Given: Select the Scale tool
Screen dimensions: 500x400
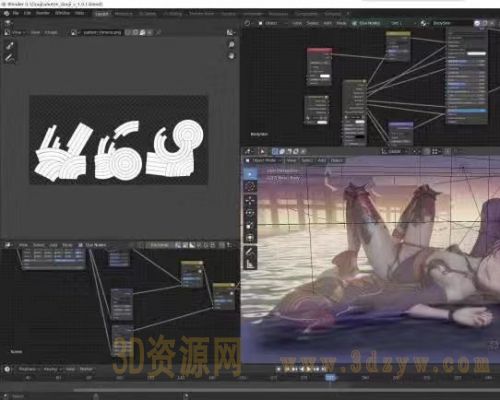Looking at the screenshot, I should [x=250, y=226].
